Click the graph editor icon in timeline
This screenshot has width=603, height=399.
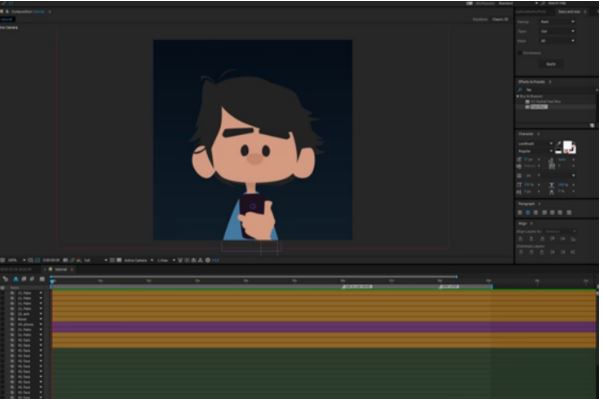[x=42, y=279]
